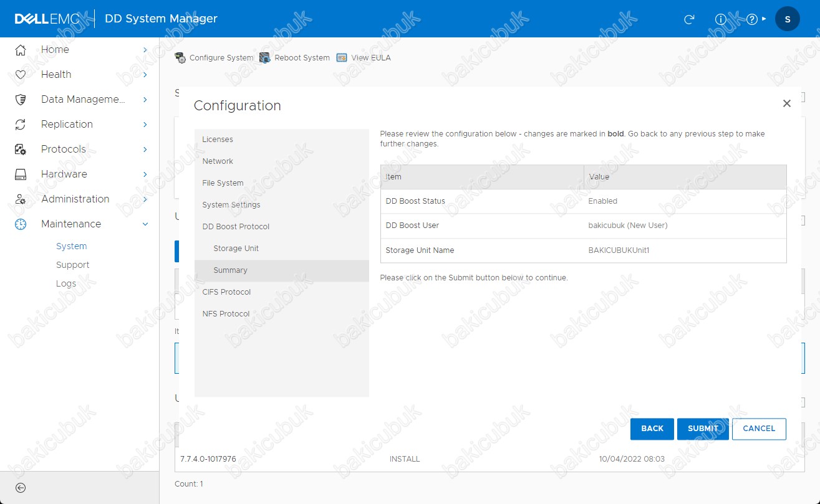Viewport: 820px width, 504px height.
Task: Click the Replication arrows icon
Action: 21,124
